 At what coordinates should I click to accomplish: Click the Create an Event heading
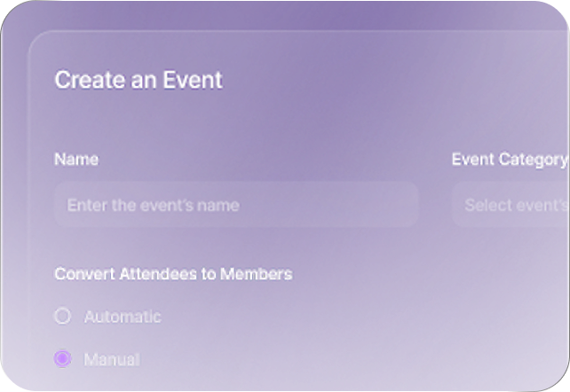pyautogui.click(x=139, y=80)
